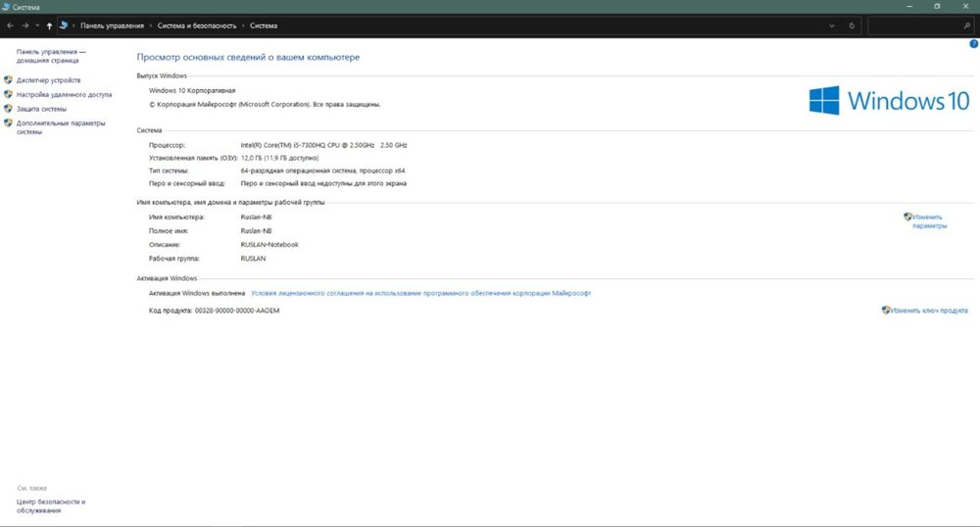Go up one level with Up arrow

coord(49,25)
